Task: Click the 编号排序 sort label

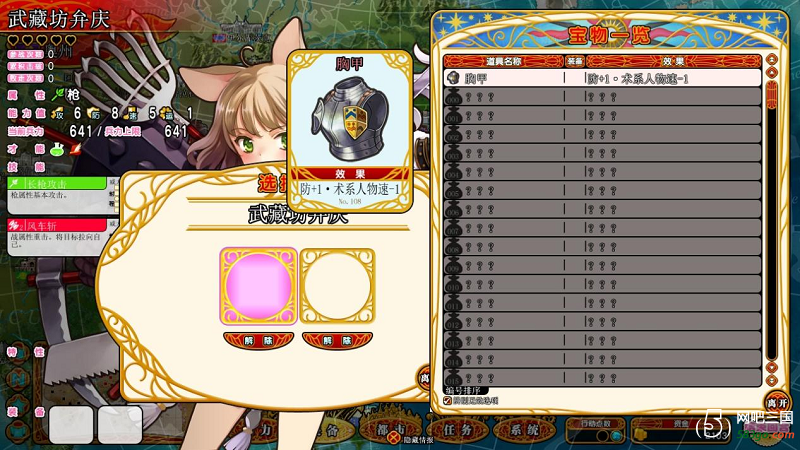Action: [463, 390]
